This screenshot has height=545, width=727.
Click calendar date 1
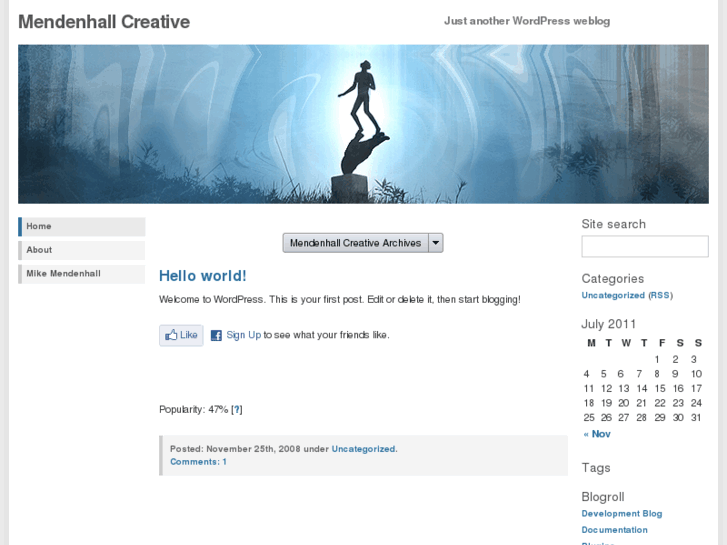(x=657, y=359)
